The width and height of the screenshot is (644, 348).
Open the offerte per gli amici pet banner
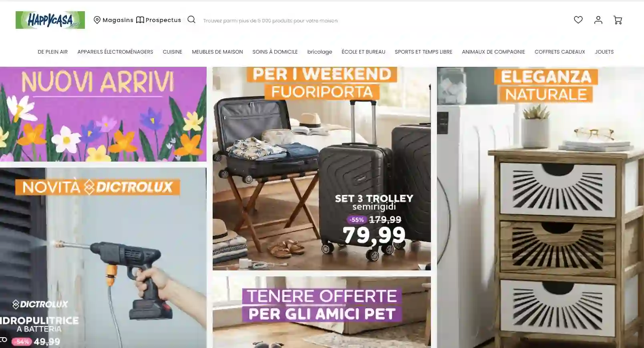[x=322, y=312]
